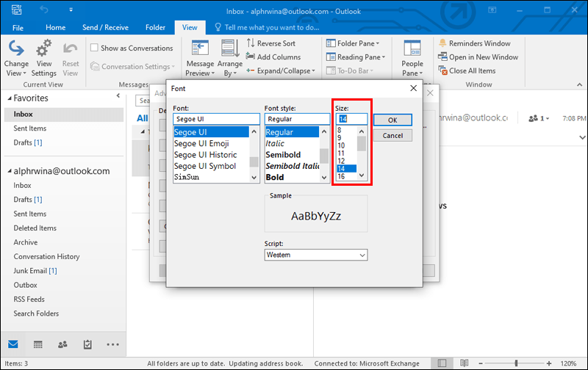
Task: Select Semibold font style
Action: [x=292, y=155]
